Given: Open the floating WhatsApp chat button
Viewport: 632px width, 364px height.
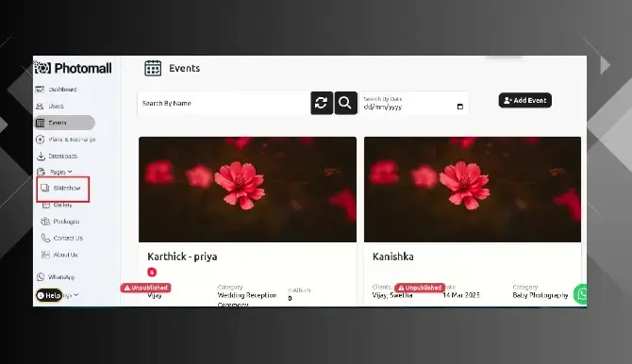Looking at the screenshot, I should pos(581,294).
